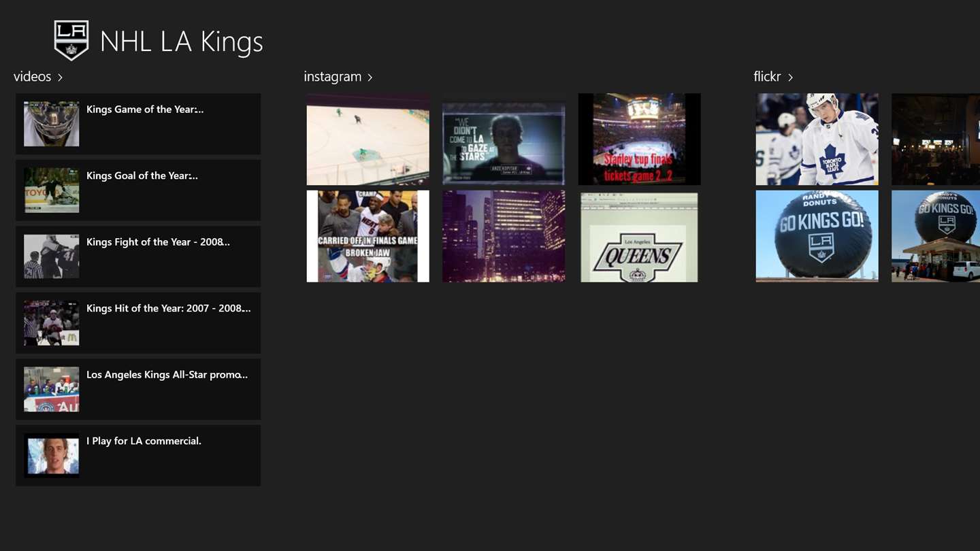Open the Kings Goal of the Year thumbnail
Screen dimensions: 980x551
point(52,190)
